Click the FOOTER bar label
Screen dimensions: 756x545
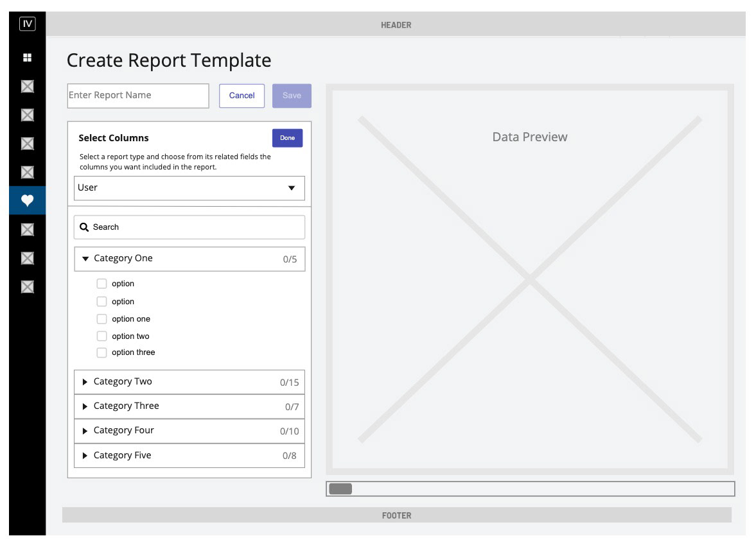click(397, 515)
